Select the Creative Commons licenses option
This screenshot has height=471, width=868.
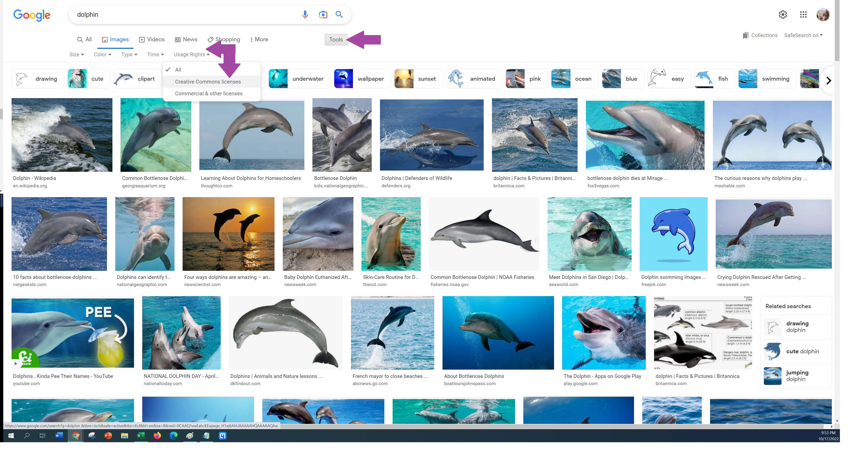coord(207,81)
